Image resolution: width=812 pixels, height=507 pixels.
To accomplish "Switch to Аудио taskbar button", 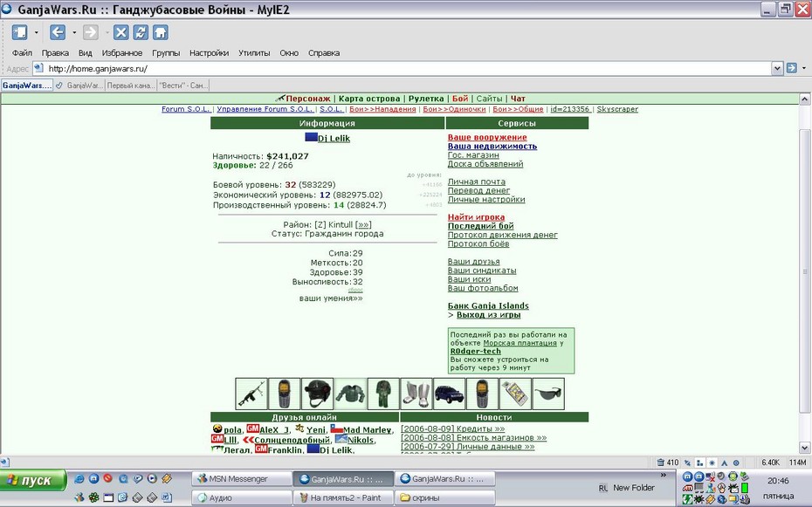I will tap(241, 497).
